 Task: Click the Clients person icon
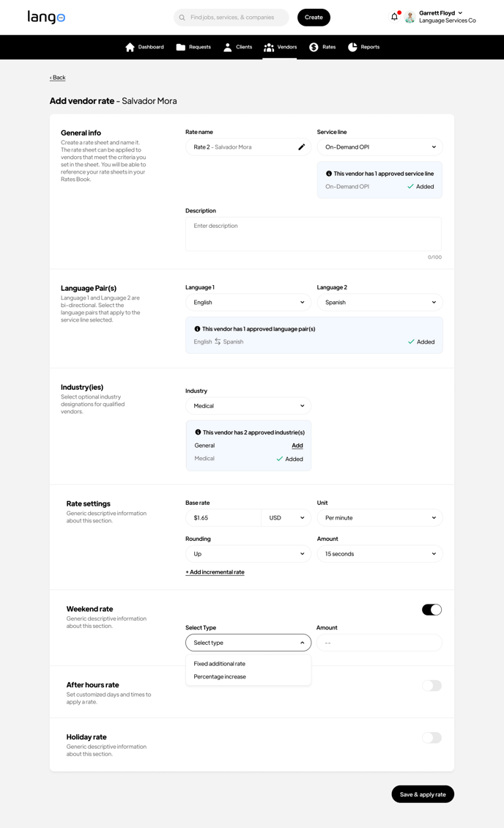(x=228, y=47)
